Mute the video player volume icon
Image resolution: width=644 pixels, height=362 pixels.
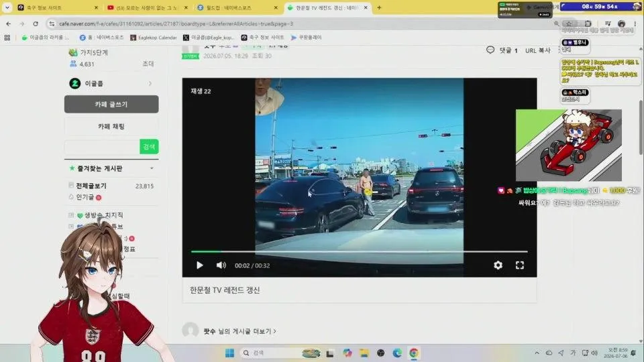(x=221, y=265)
